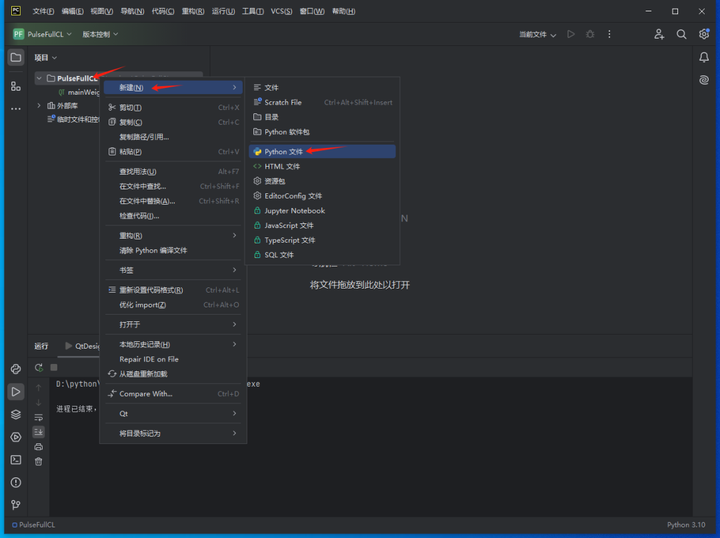This screenshot has width=720, height=538.
Task: Click Python 3.10 interpreter in status bar
Action: point(686,525)
